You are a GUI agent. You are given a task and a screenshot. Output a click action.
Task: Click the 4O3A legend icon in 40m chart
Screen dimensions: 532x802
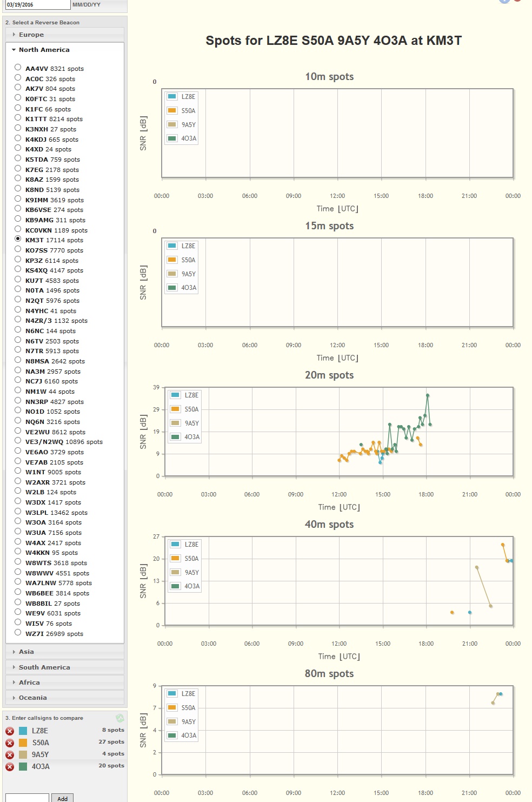(175, 586)
